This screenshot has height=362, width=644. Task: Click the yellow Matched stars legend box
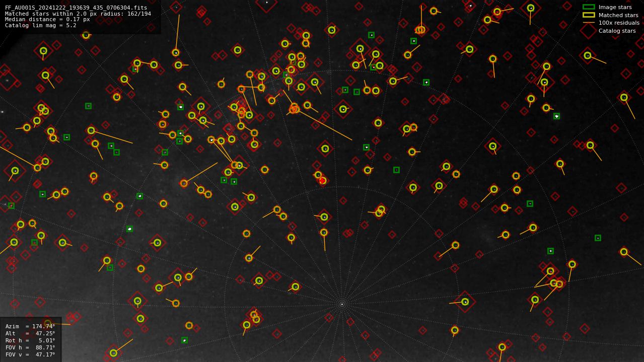tap(589, 15)
